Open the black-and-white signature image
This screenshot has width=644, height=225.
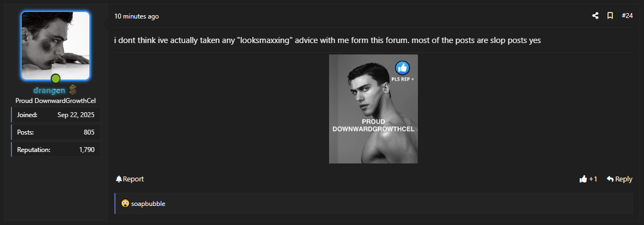[x=373, y=109]
